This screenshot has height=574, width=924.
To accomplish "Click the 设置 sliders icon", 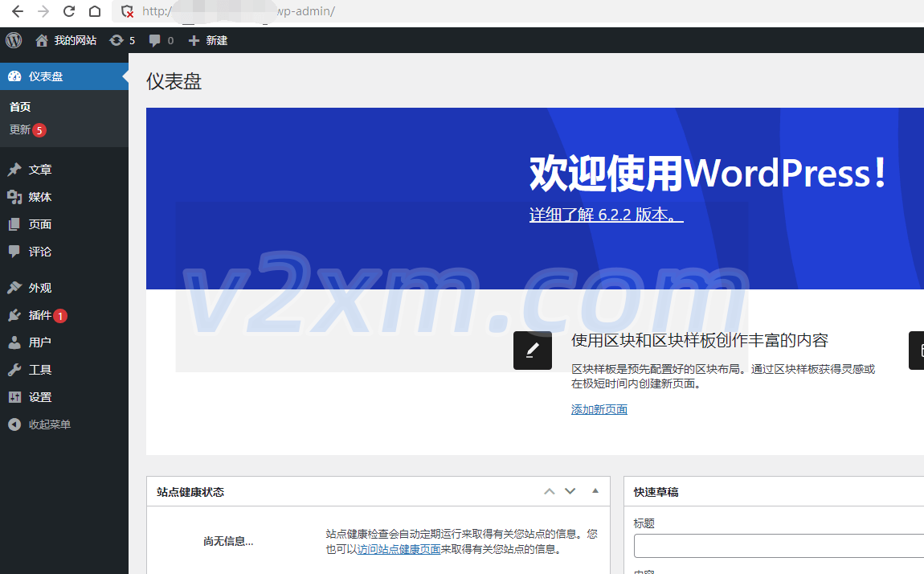I will [x=14, y=397].
